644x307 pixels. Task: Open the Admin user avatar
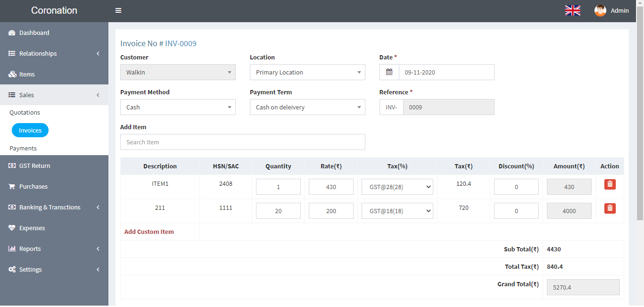click(600, 10)
